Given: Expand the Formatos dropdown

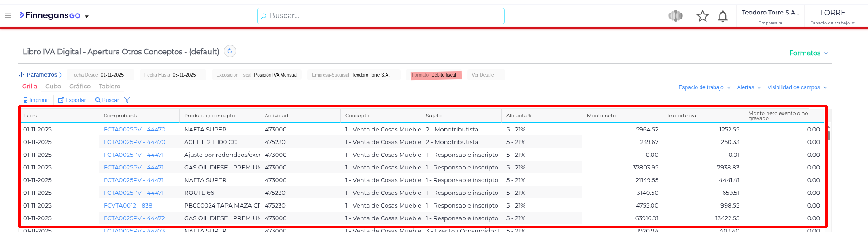Looking at the screenshot, I should point(808,53).
